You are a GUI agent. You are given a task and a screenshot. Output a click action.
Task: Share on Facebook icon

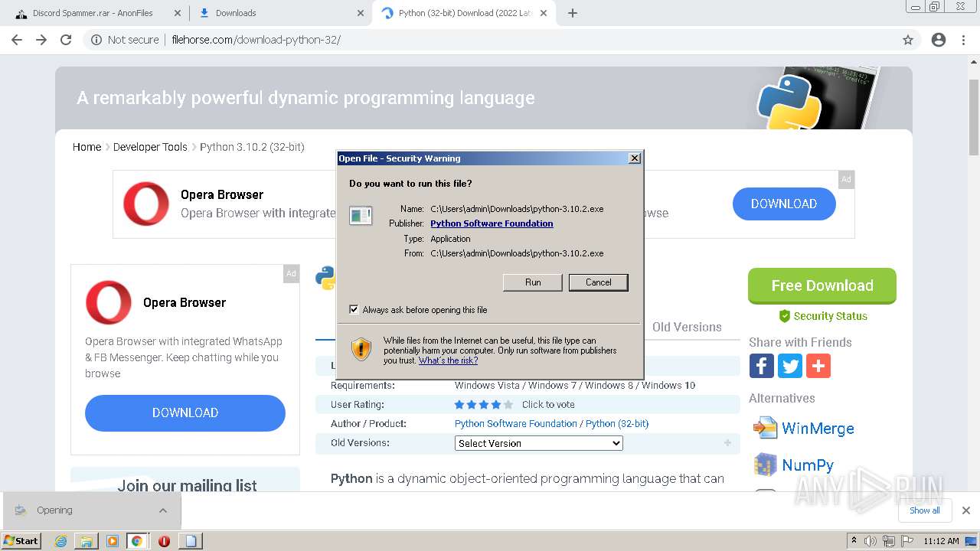pos(761,366)
